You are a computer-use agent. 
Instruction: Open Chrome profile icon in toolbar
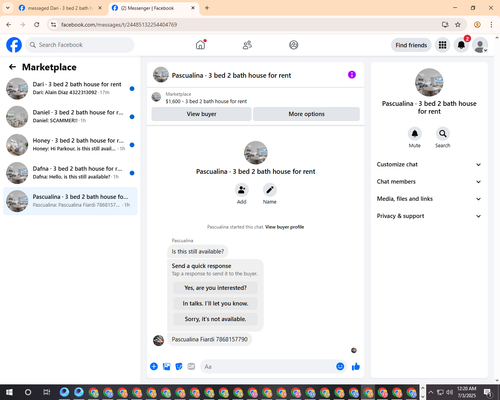[477, 24]
